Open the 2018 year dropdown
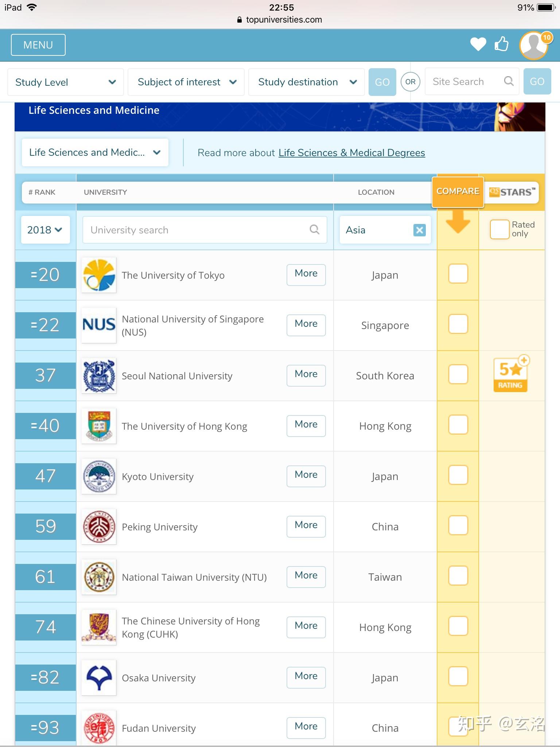560x747 pixels. 45,230
